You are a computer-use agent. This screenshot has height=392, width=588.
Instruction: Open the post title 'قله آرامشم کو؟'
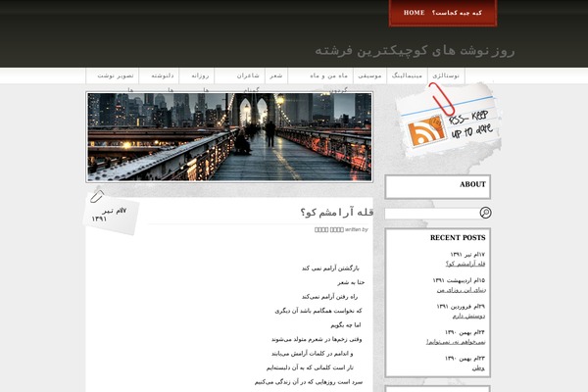coord(337,213)
